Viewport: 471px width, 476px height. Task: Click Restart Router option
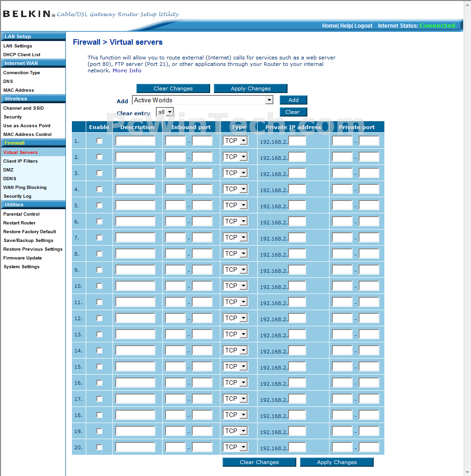tap(19, 223)
